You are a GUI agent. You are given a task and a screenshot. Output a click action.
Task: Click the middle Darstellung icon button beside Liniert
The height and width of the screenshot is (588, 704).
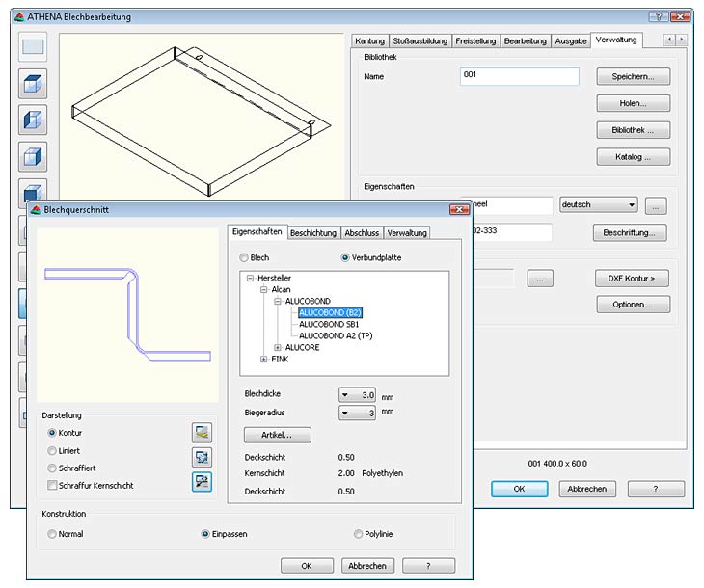(x=202, y=457)
